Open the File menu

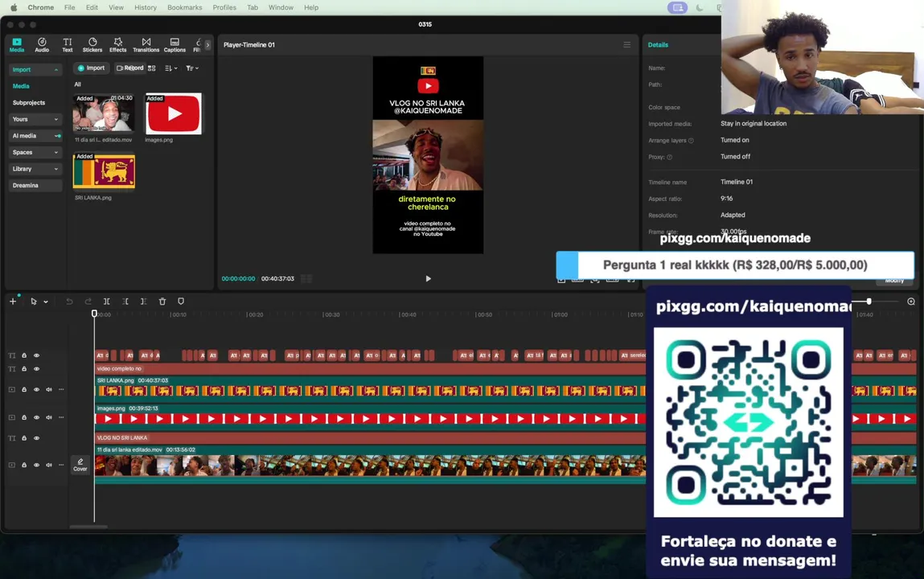click(x=69, y=8)
